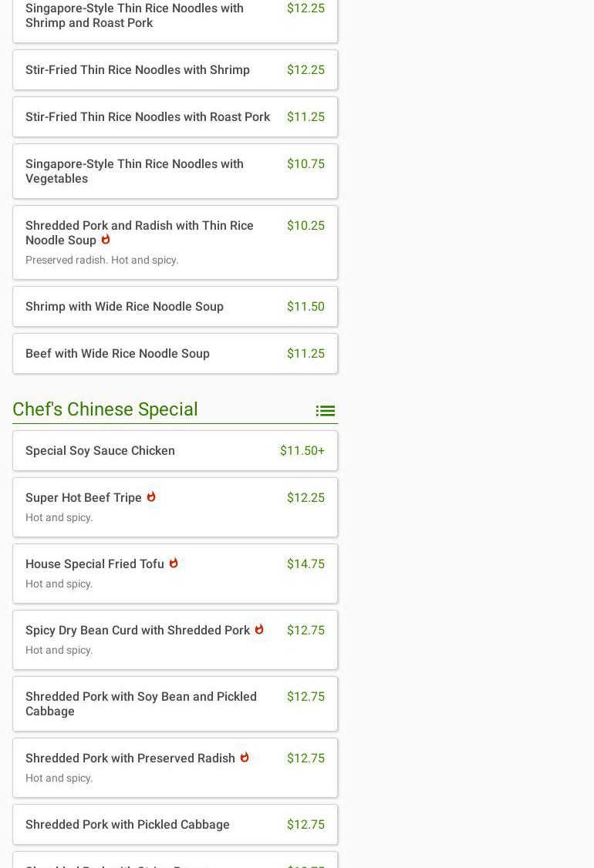Image resolution: width=594 pixels, height=868 pixels.
Task: Click the spicy flame icon beside Super Hot Beef Tripe
Action: coord(151,497)
